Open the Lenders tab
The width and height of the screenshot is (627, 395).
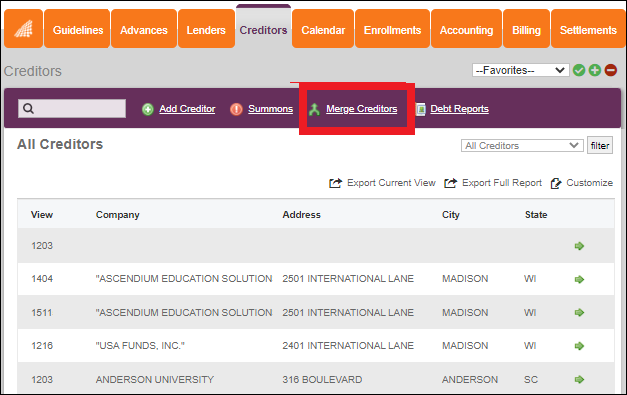tap(206, 29)
